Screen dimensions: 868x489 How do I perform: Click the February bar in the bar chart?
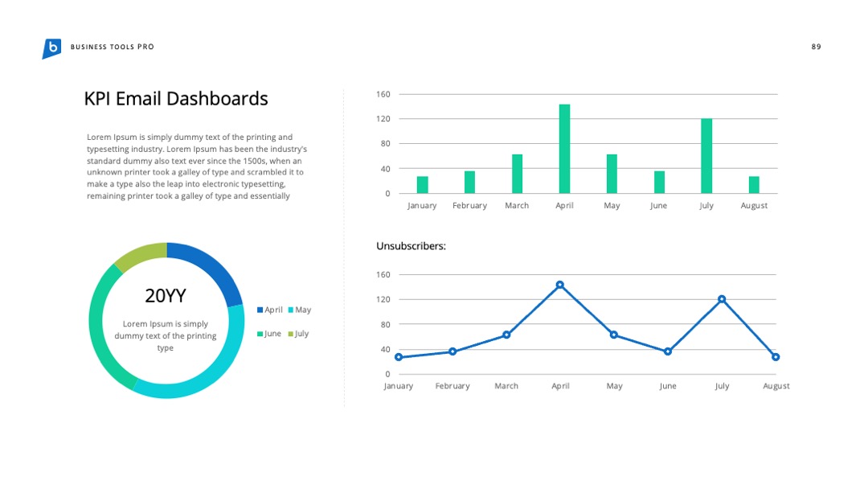click(469, 183)
